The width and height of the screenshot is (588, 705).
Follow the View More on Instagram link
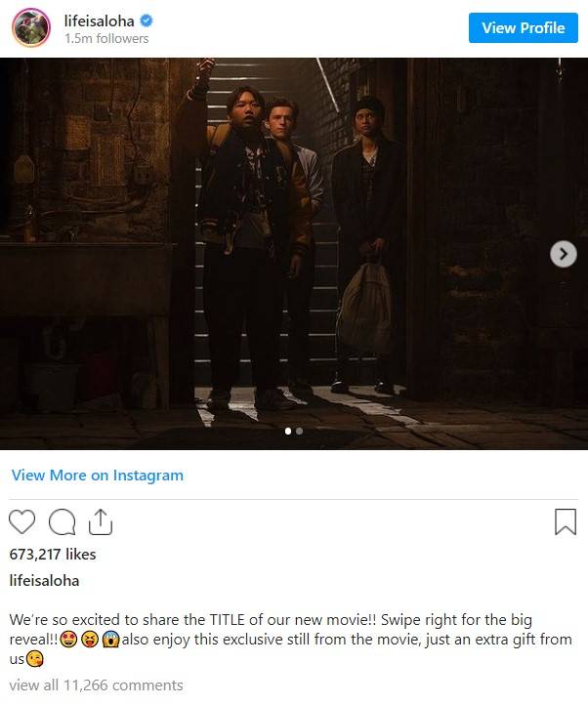(x=98, y=476)
